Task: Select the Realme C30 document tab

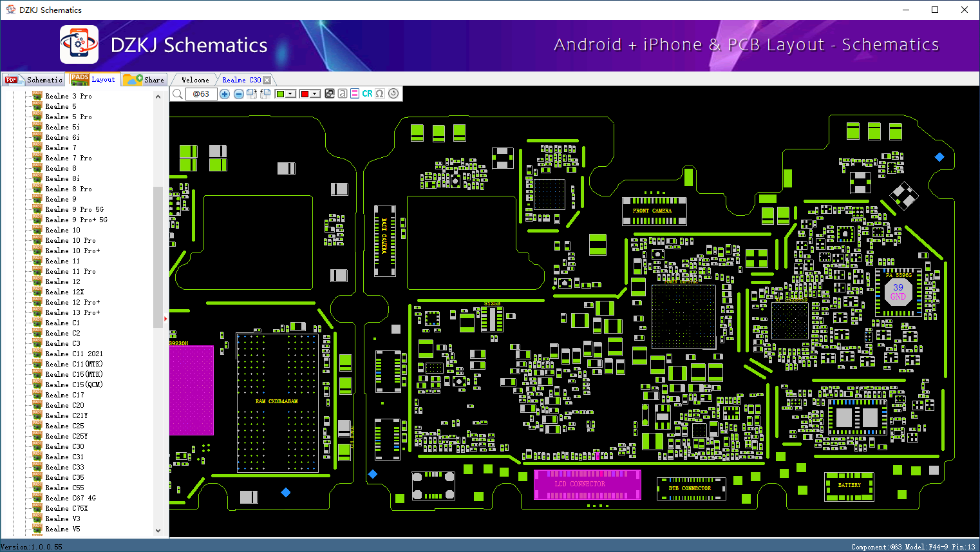Action: (241, 80)
